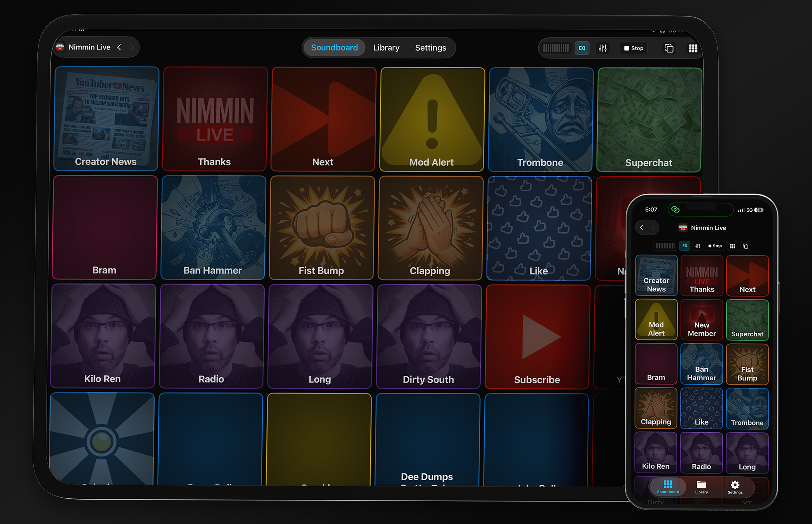Screen dimensions: 812x524
Task: Open the Library tab on iPad
Action: pyautogui.click(x=386, y=48)
